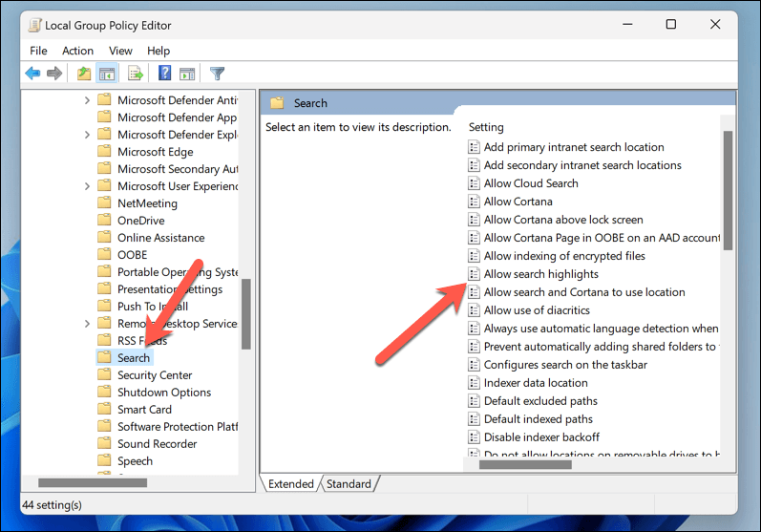Click the policy icon beside Allow Cortana
The height and width of the screenshot is (532, 761).
(474, 202)
